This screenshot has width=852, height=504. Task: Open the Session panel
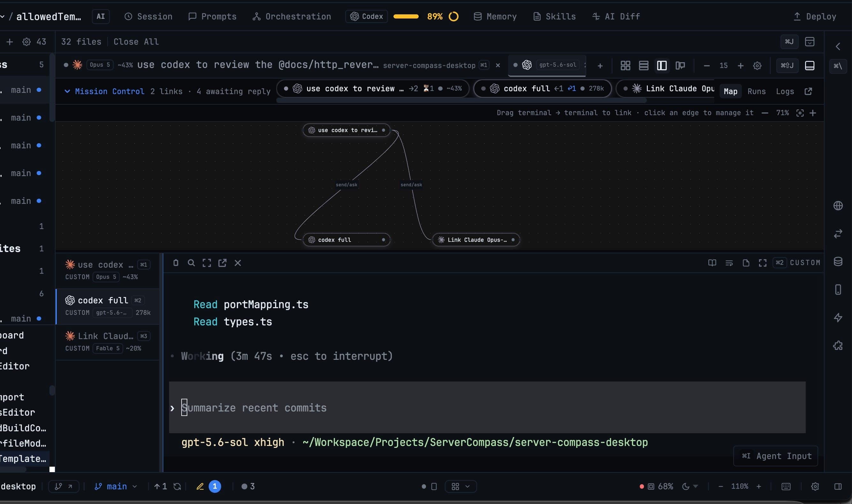[148, 16]
